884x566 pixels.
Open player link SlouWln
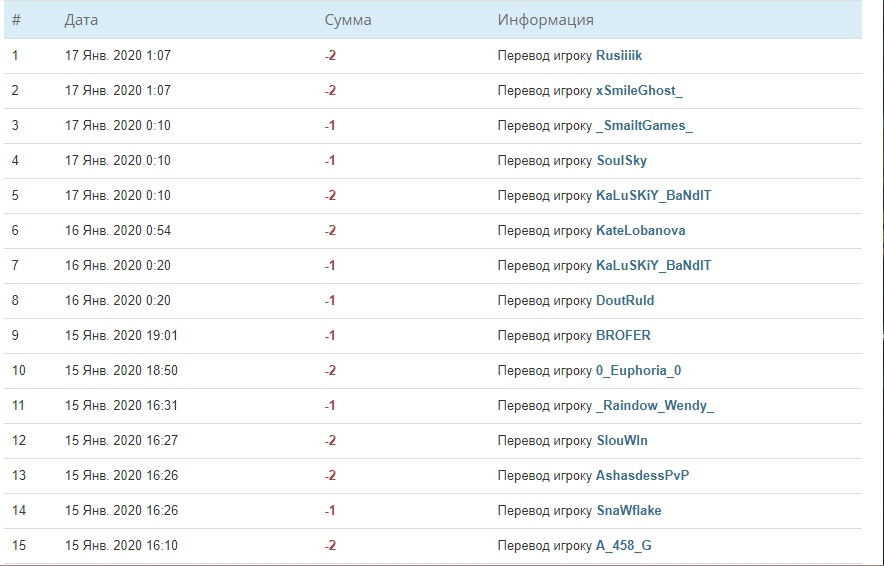tap(622, 440)
